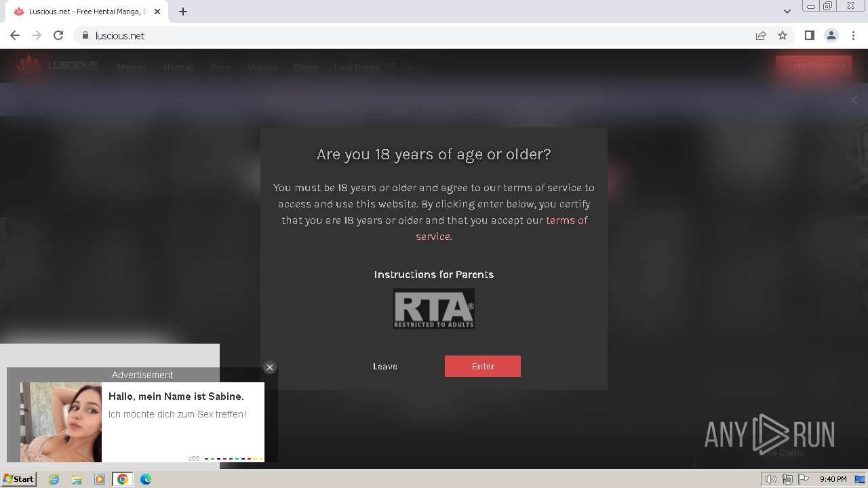Image resolution: width=868 pixels, height=488 pixels.
Task: Open the Chrome three-dot menu
Action: point(852,35)
